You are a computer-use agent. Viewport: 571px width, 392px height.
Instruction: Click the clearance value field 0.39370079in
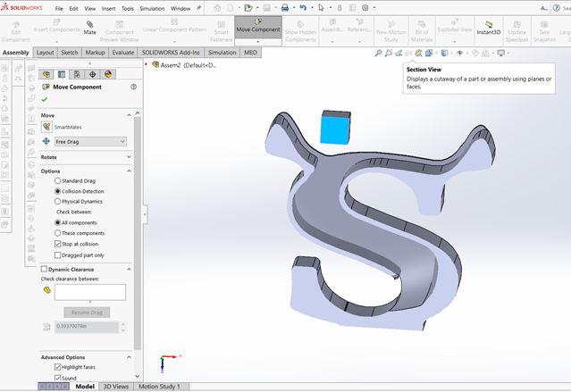(87, 327)
